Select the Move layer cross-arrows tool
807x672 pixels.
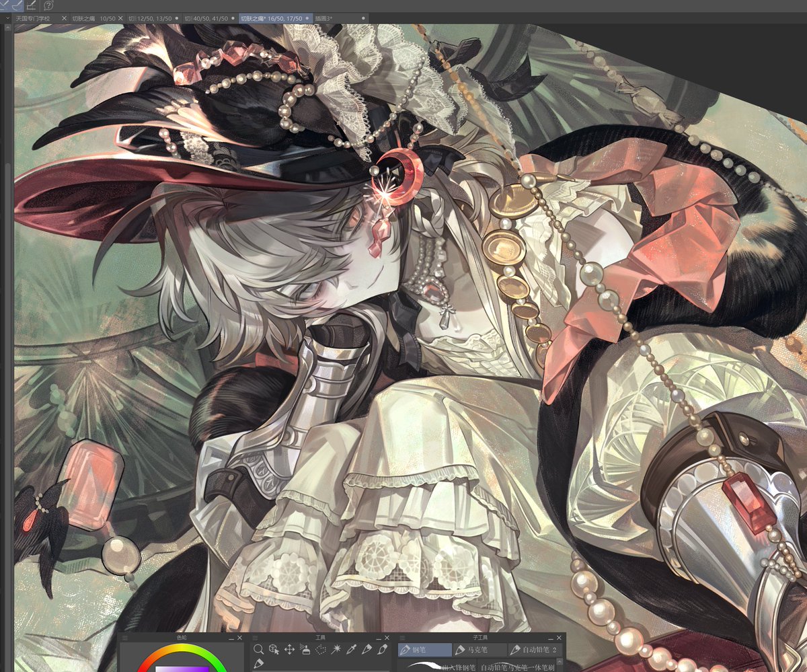tap(289, 649)
